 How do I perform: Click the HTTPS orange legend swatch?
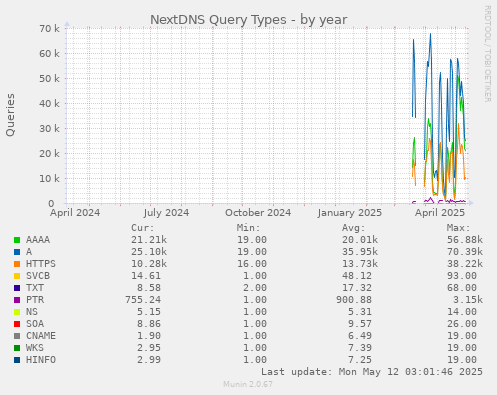(17, 264)
